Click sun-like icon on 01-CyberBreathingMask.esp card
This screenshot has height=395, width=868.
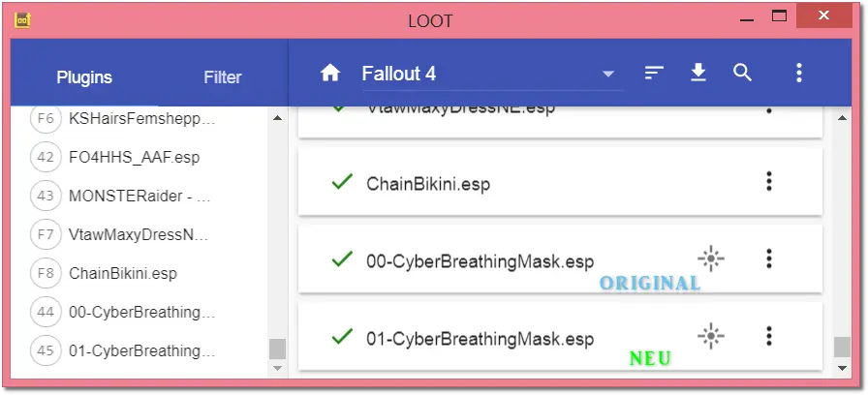pyautogui.click(x=711, y=336)
